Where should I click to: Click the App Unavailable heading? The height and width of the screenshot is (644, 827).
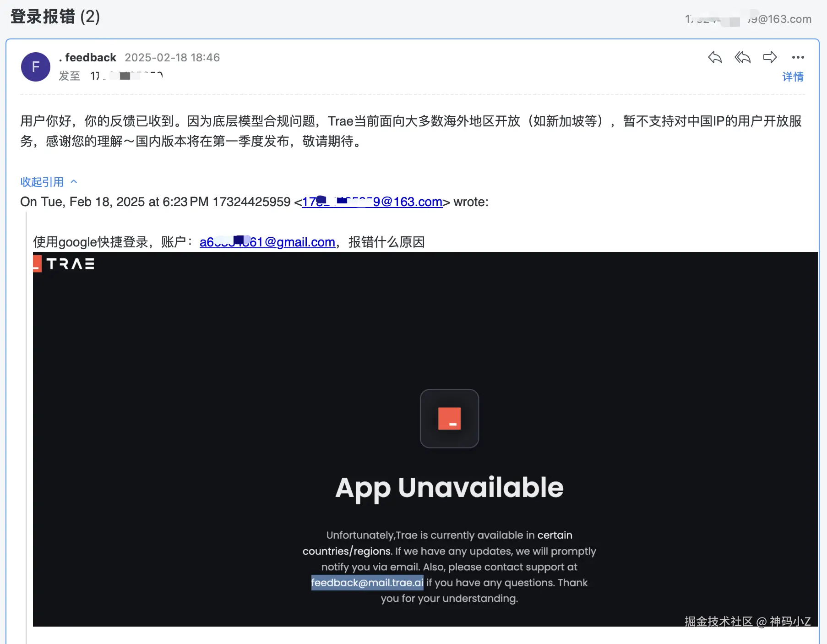click(x=449, y=488)
